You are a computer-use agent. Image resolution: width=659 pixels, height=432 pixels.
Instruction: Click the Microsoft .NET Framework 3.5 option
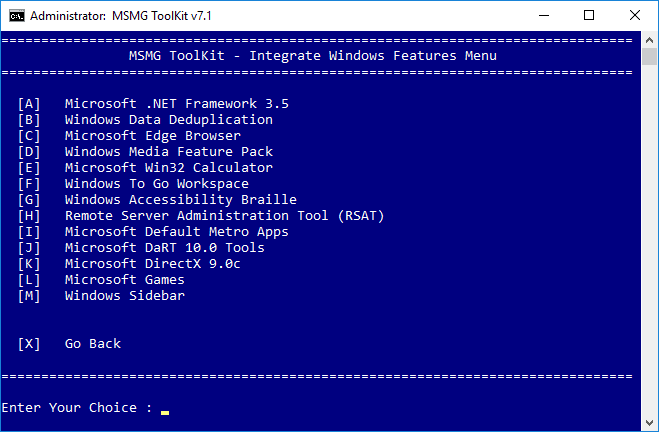176,104
